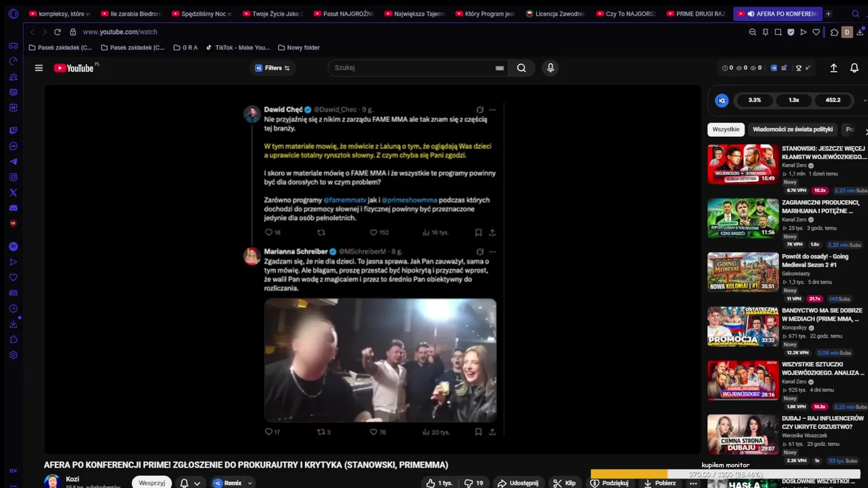Click the 452.2 vidIQ stat pill

click(833, 100)
